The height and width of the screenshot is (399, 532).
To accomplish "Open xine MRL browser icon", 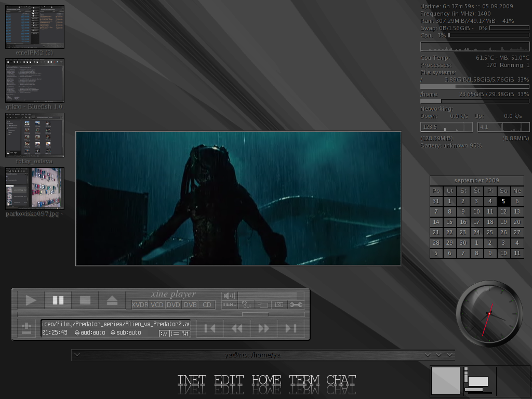I will 164,334.
